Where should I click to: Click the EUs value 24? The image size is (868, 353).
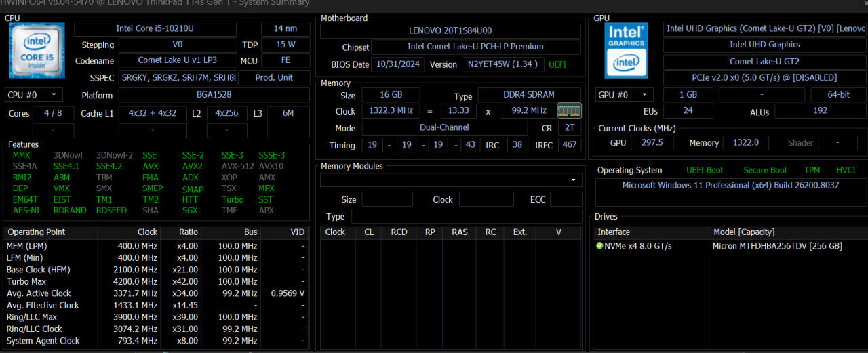pos(688,111)
